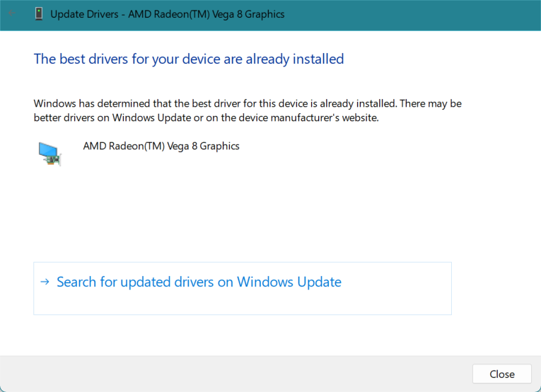The width and height of the screenshot is (541, 392).
Task: Click the 'Windows has determined' description text
Action: point(248,110)
